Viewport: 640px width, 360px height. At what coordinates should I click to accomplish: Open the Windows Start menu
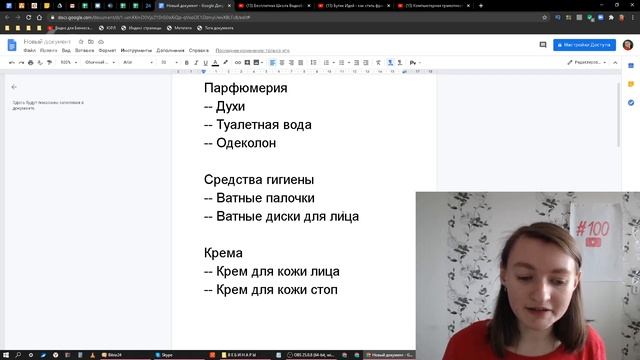[x=6, y=355]
